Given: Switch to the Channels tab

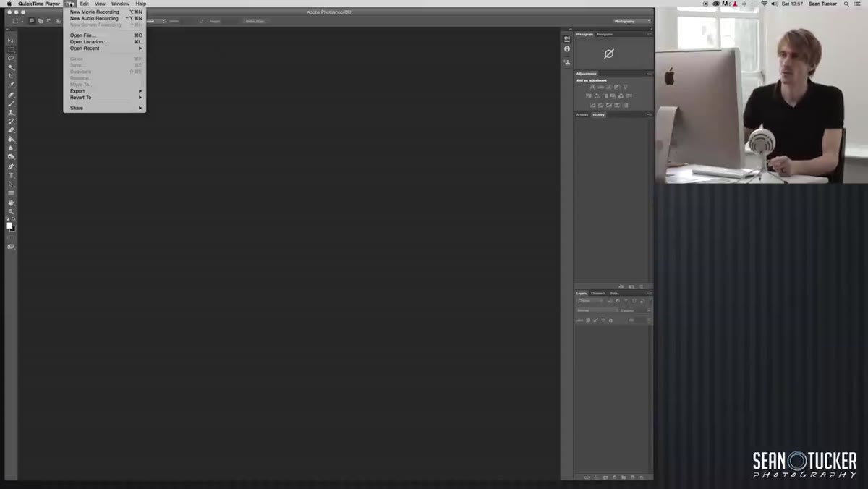Looking at the screenshot, I should click(x=598, y=293).
